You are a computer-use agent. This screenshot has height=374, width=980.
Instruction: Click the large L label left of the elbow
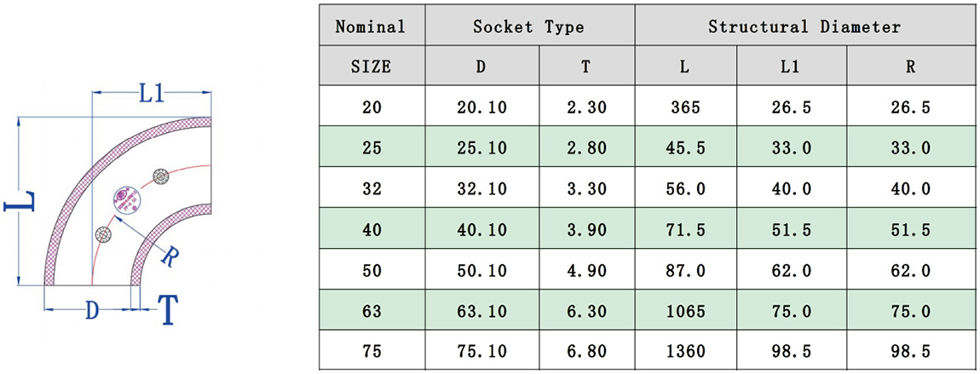click(x=19, y=204)
